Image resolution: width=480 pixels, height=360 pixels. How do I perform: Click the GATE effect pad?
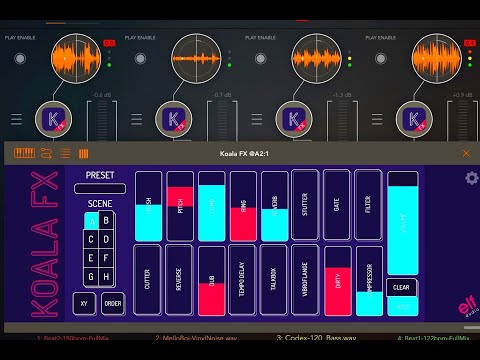pyautogui.click(x=337, y=205)
